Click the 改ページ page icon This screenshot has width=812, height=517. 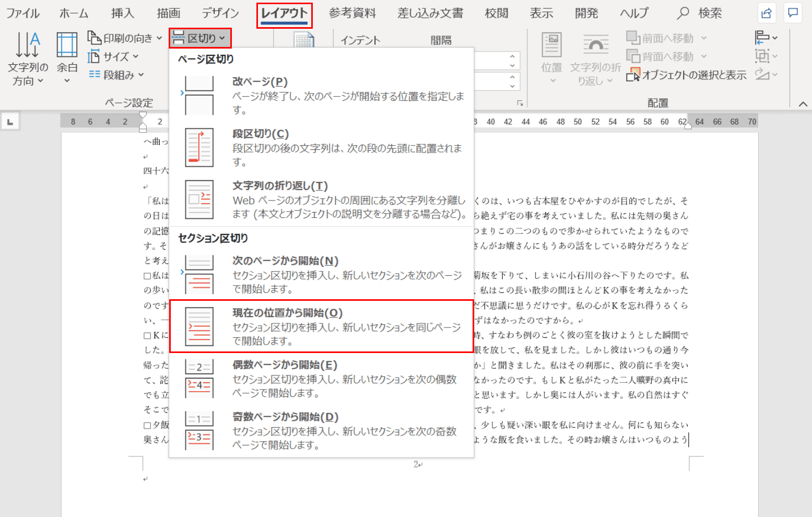click(199, 96)
